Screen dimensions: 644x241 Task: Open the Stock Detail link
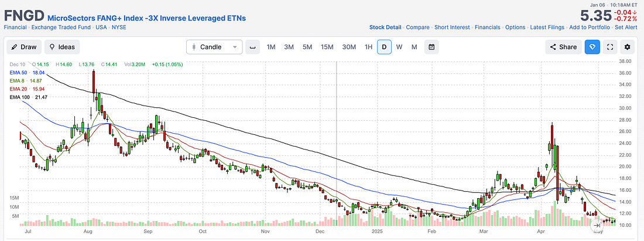[x=385, y=27]
